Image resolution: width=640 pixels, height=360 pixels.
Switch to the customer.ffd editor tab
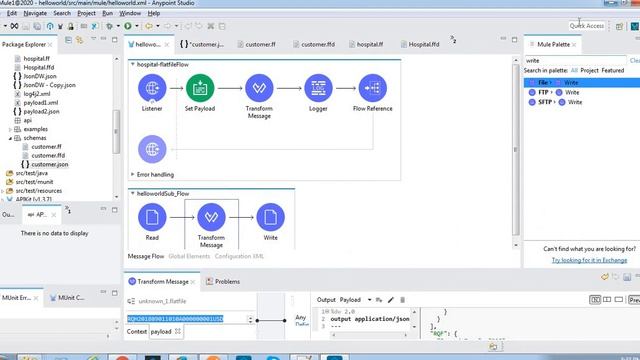pyautogui.click(x=314, y=44)
